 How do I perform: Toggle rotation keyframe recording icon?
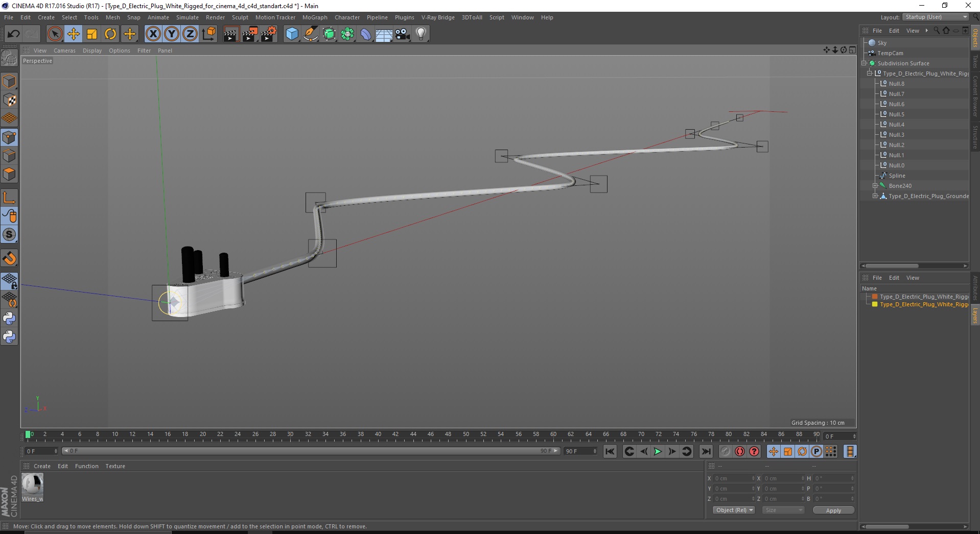click(802, 451)
